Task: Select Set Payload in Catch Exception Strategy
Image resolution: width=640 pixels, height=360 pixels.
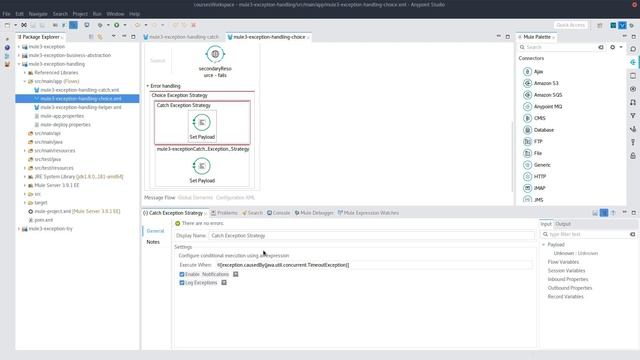Action: [202, 127]
